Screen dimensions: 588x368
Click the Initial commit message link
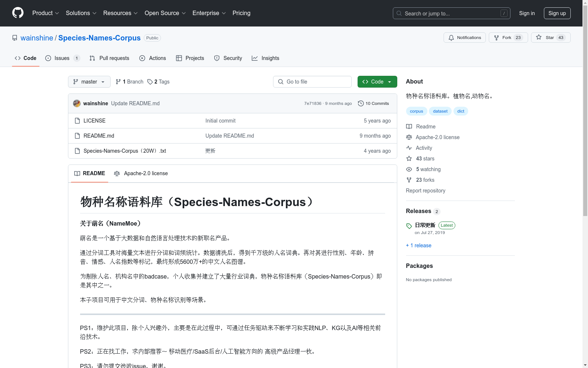[x=220, y=121]
